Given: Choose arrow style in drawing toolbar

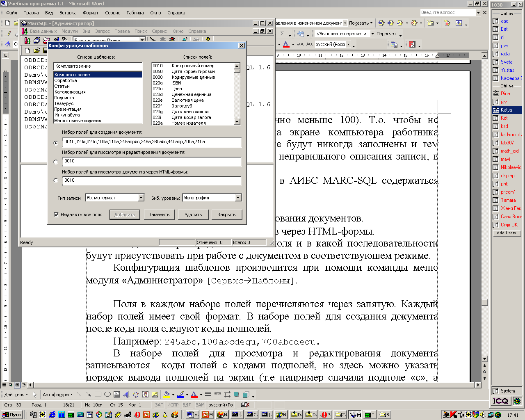Looking at the screenshot, I should click(x=227, y=395).
